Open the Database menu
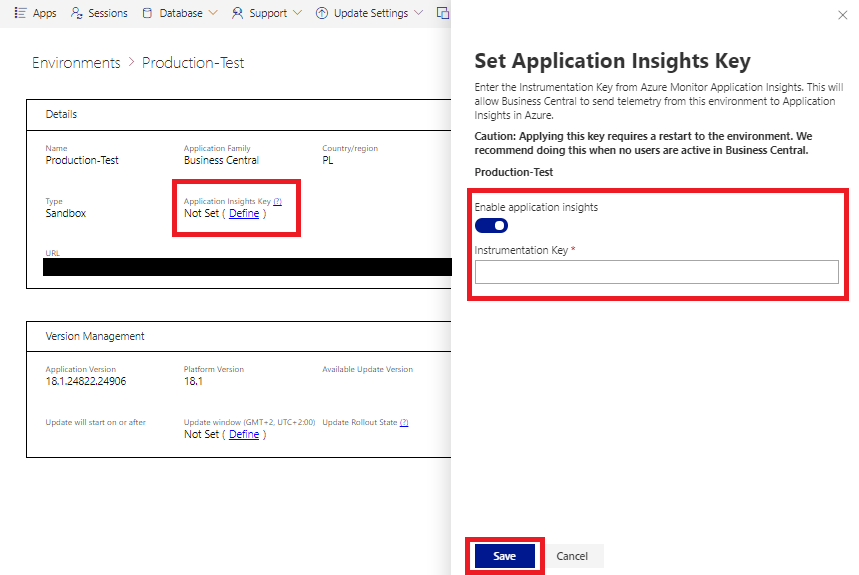 [181, 13]
